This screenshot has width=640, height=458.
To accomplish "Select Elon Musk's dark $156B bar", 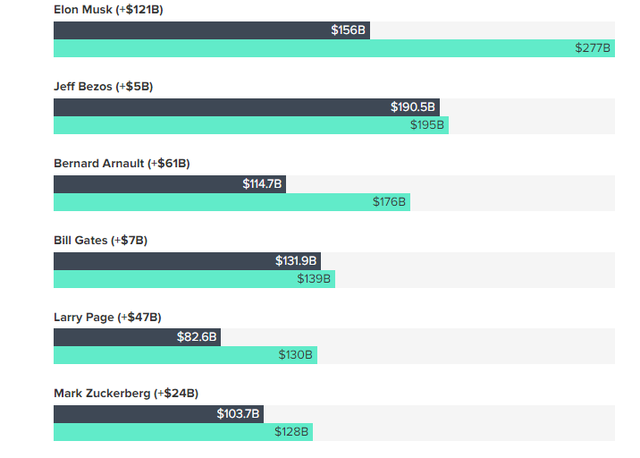I will tap(211, 31).
